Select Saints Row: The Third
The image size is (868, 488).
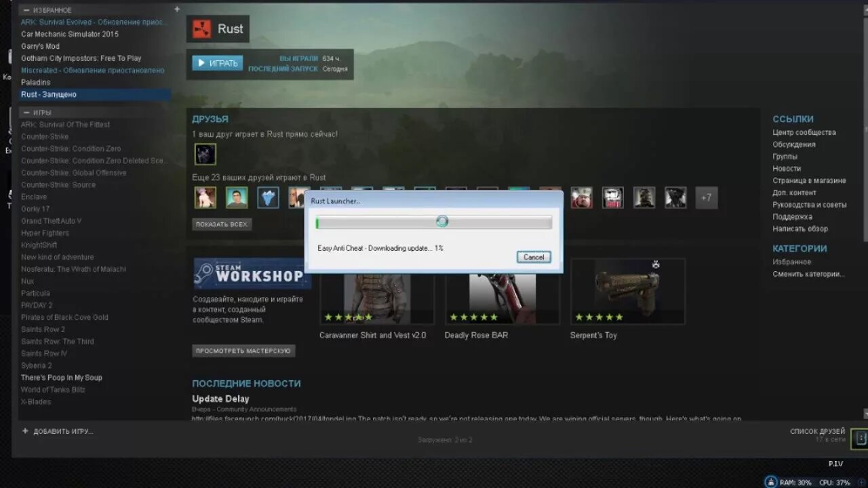coord(57,341)
